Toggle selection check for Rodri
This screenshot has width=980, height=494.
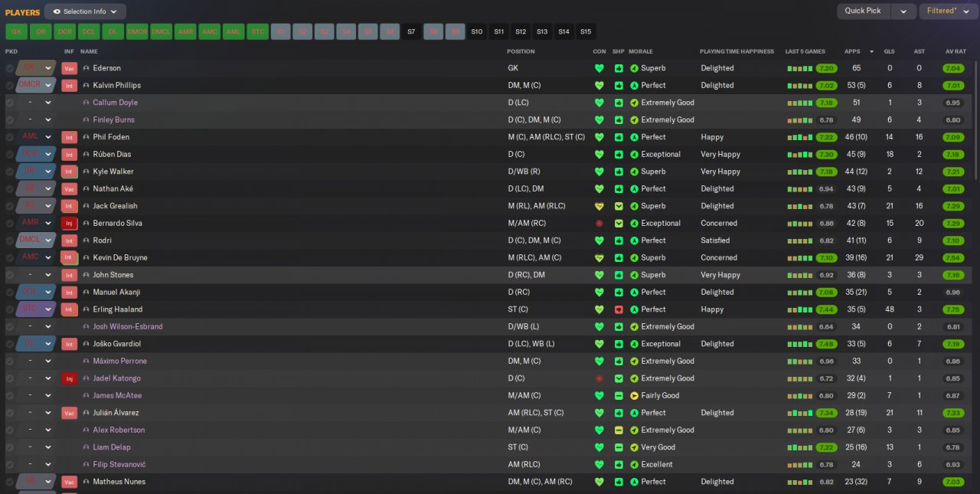[10, 240]
